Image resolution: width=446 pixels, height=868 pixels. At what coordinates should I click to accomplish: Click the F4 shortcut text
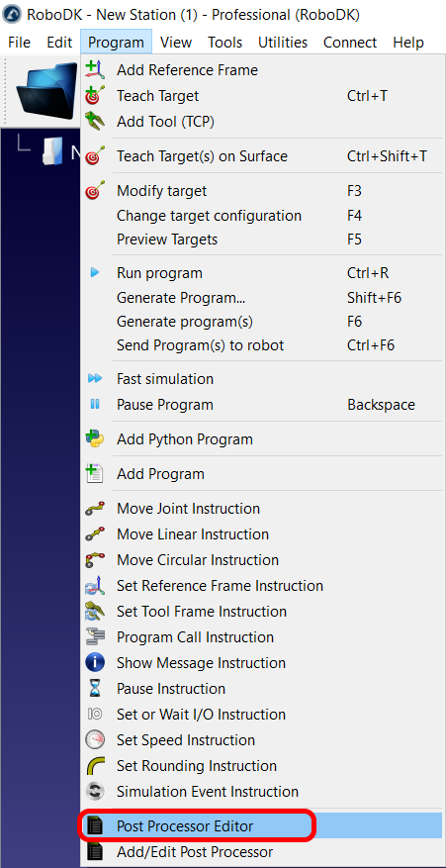tap(354, 216)
